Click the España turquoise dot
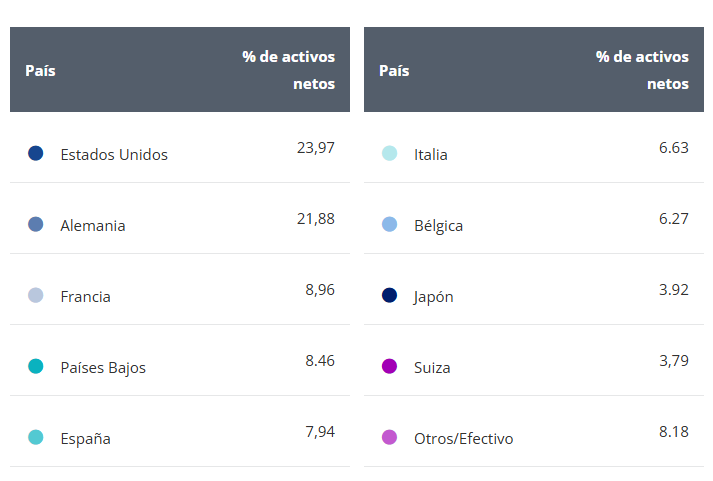The image size is (713, 481). (36, 438)
